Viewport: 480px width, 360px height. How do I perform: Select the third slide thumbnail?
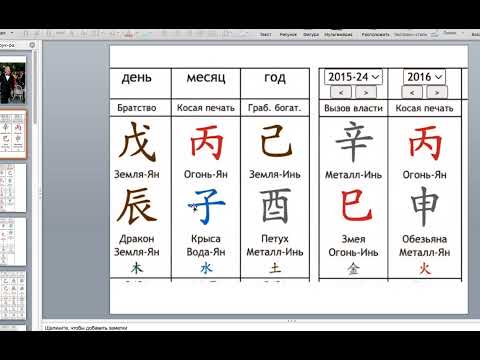click(x=13, y=188)
